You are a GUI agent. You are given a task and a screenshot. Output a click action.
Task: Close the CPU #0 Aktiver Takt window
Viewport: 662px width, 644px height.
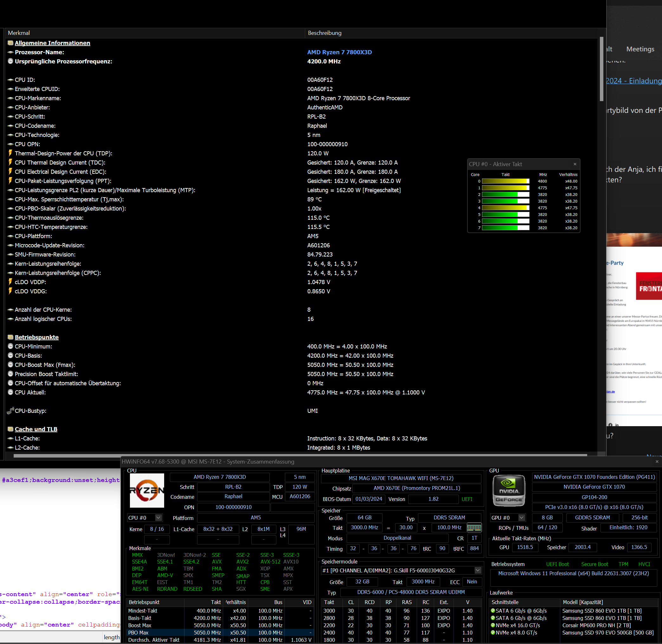point(575,164)
